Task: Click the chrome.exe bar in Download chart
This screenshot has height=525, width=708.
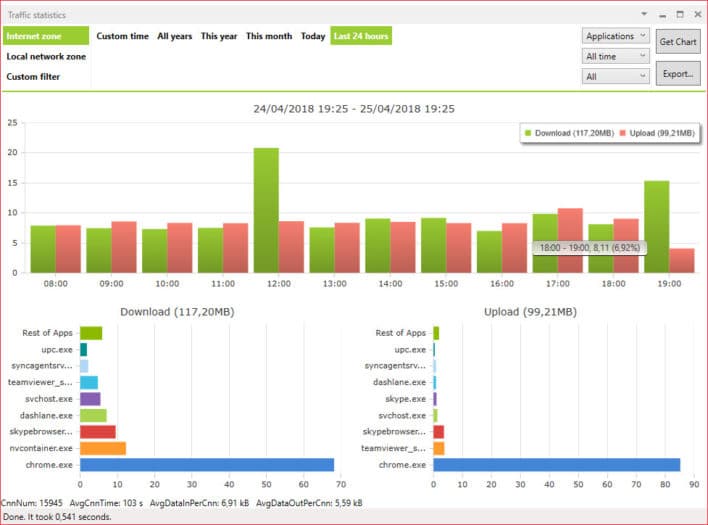Action: point(207,464)
